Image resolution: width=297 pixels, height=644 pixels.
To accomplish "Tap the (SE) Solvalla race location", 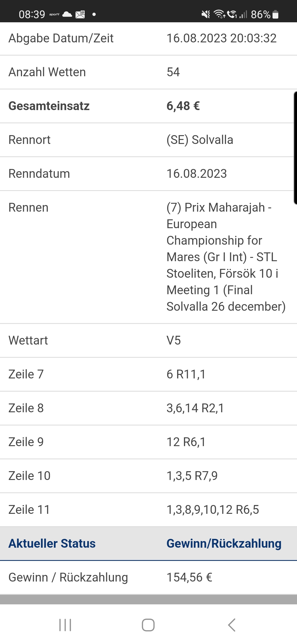I will pyautogui.click(x=200, y=140).
